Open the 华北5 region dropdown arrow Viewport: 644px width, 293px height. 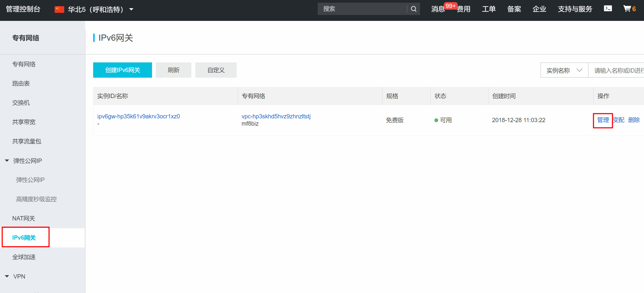(131, 9)
